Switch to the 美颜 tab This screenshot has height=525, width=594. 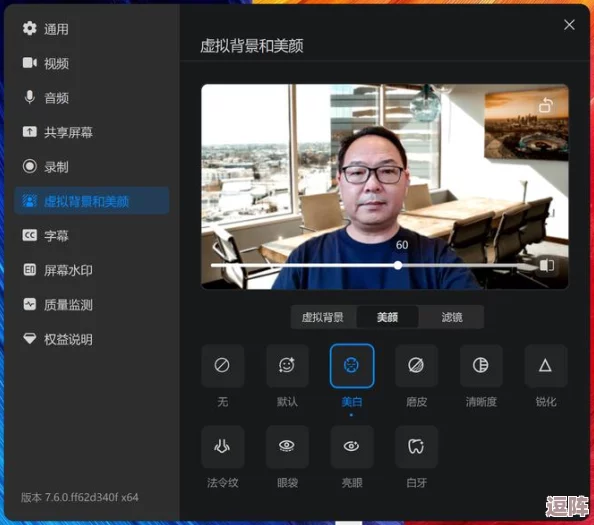[x=387, y=317]
